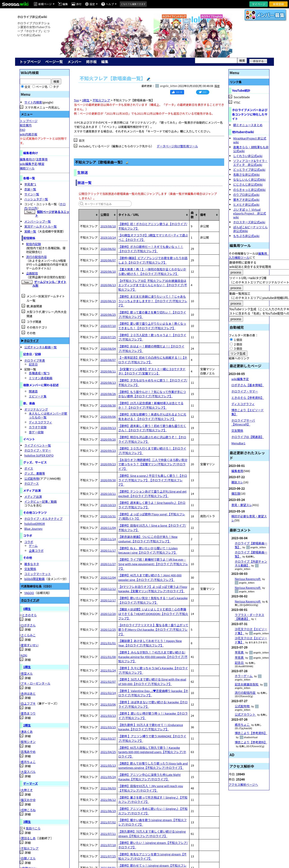Click the section header edit pencil icon
Screen dimensions: 289x868
[x=127, y=163]
